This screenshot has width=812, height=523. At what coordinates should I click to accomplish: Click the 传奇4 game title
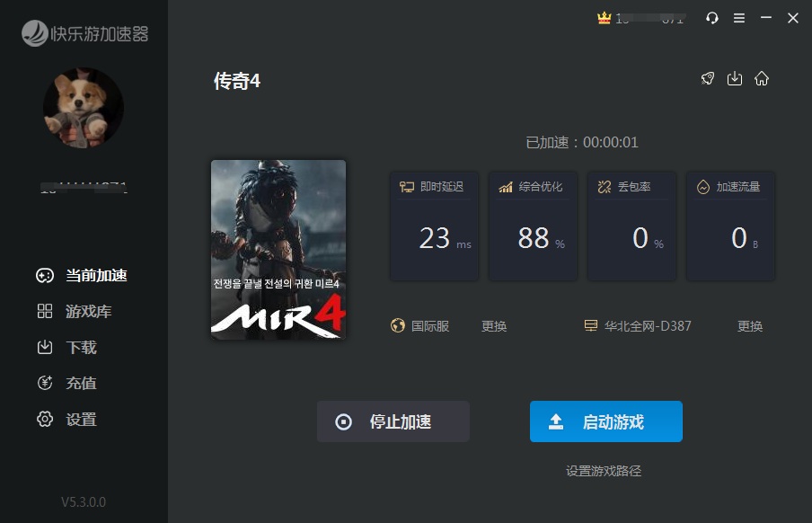pos(237,81)
